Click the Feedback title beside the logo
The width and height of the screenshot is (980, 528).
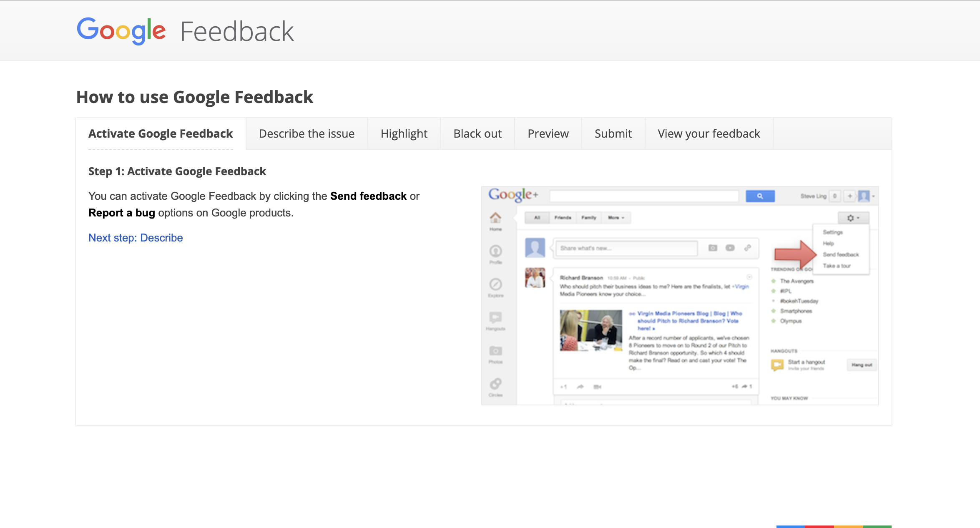237,32
